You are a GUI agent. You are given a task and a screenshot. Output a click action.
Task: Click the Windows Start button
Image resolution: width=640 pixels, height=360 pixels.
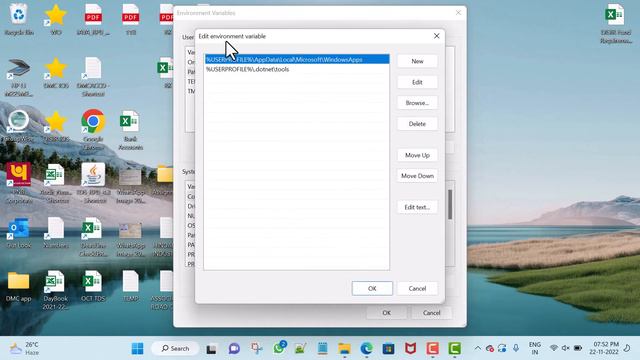pos(138,349)
